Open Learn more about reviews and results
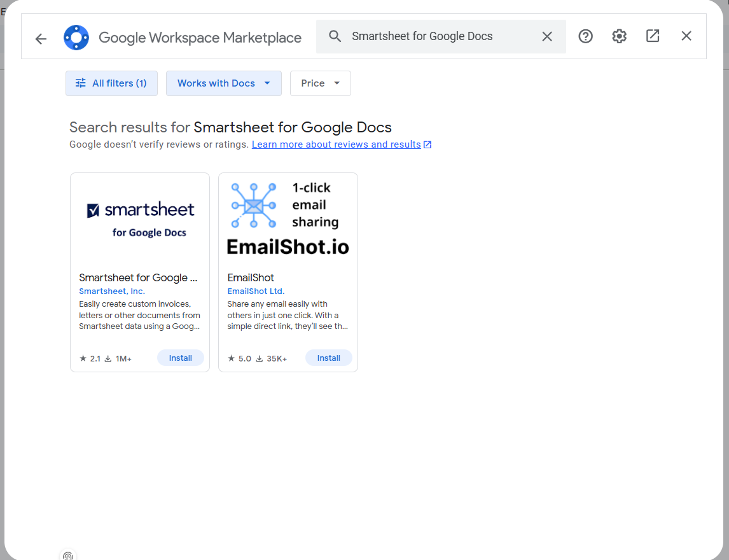The width and height of the screenshot is (729, 560). coord(341,144)
